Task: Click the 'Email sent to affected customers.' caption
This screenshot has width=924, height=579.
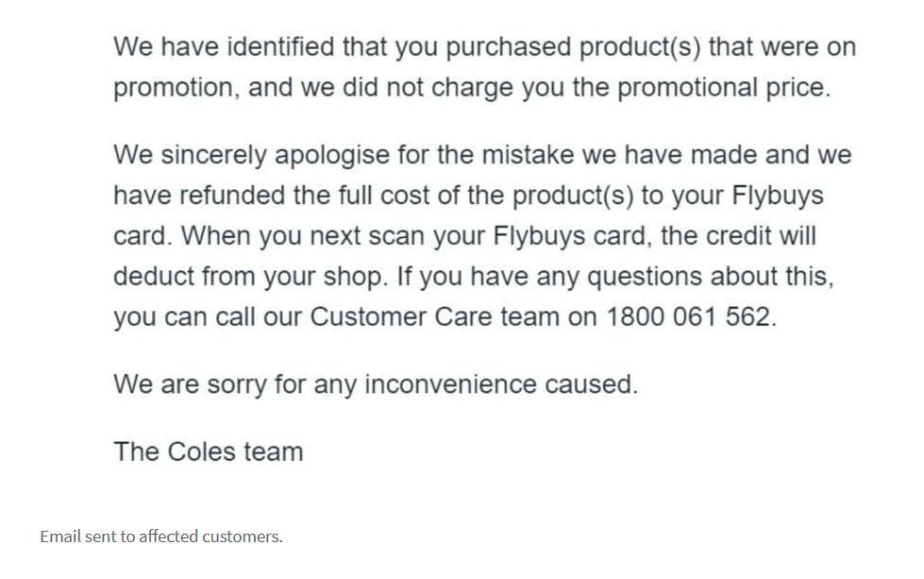Action: (x=160, y=536)
